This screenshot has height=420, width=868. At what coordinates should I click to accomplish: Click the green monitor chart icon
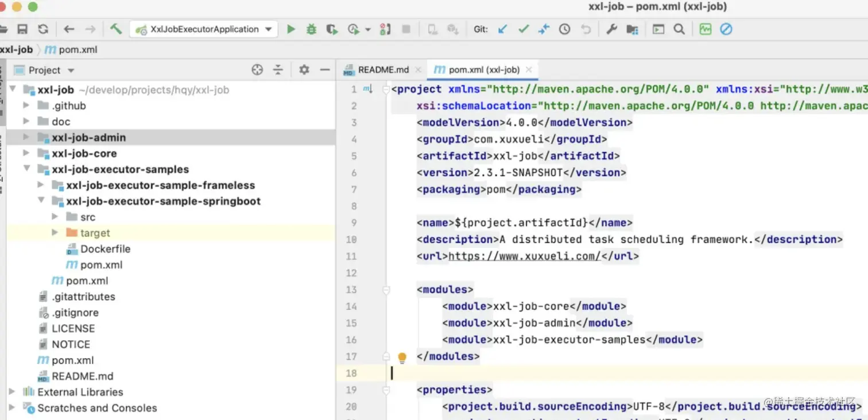(705, 29)
